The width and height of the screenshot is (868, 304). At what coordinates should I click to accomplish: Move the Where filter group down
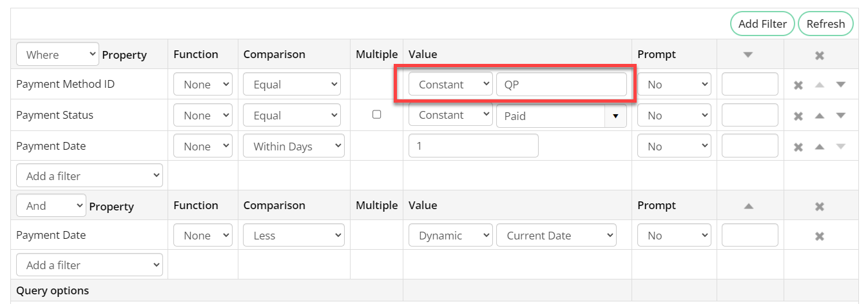[748, 56]
